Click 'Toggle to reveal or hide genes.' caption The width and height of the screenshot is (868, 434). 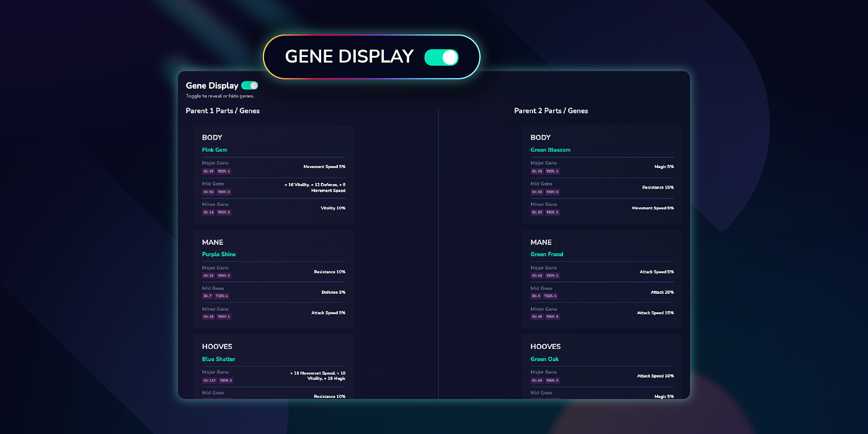[220, 96]
